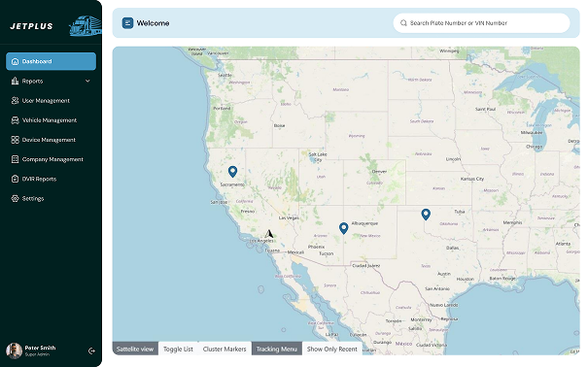Click the search magnifier icon
This screenshot has height=367, width=588.
pos(403,23)
